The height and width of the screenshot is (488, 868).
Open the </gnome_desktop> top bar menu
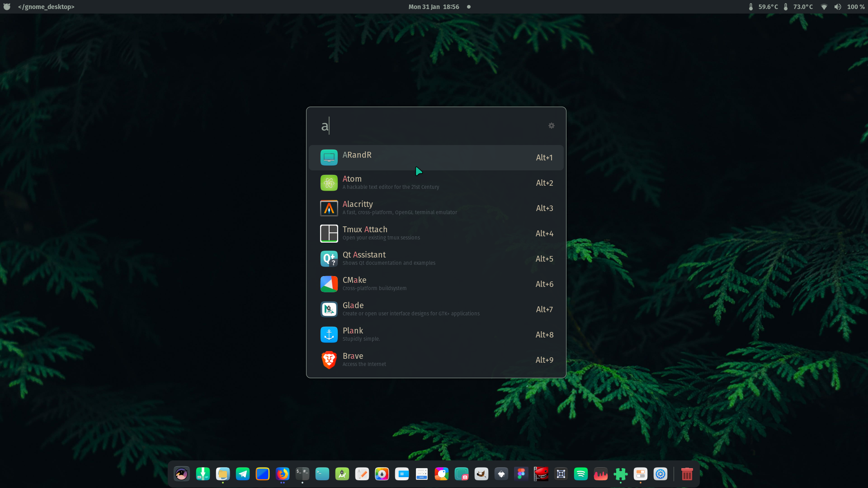[x=46, y=7]
